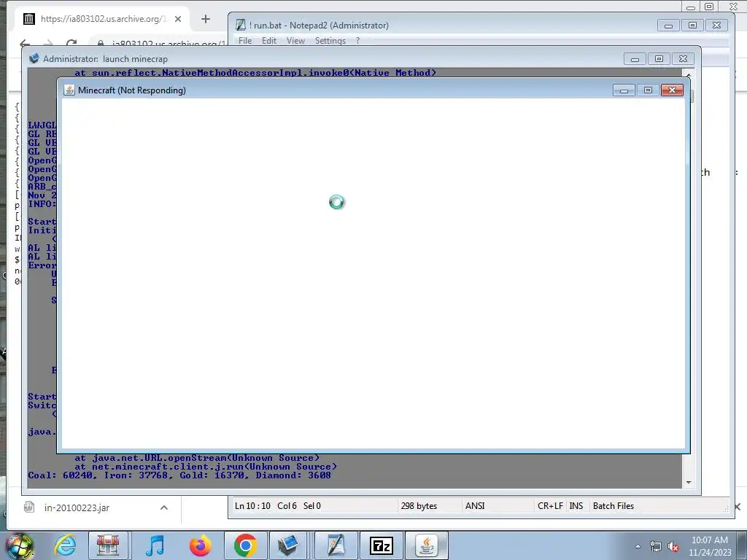
Task: Close the launch minecrap console window
Action: point(683,59)
